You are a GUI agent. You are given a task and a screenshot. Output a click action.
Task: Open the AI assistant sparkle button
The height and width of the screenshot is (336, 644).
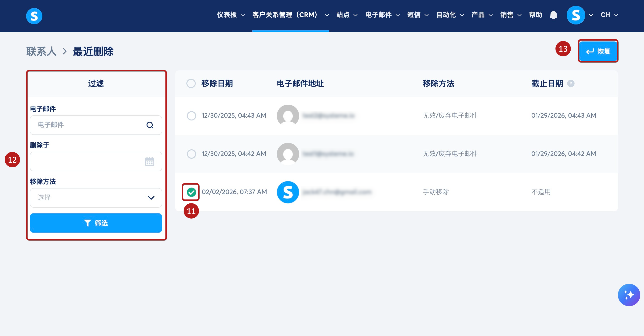pos(628,295)
